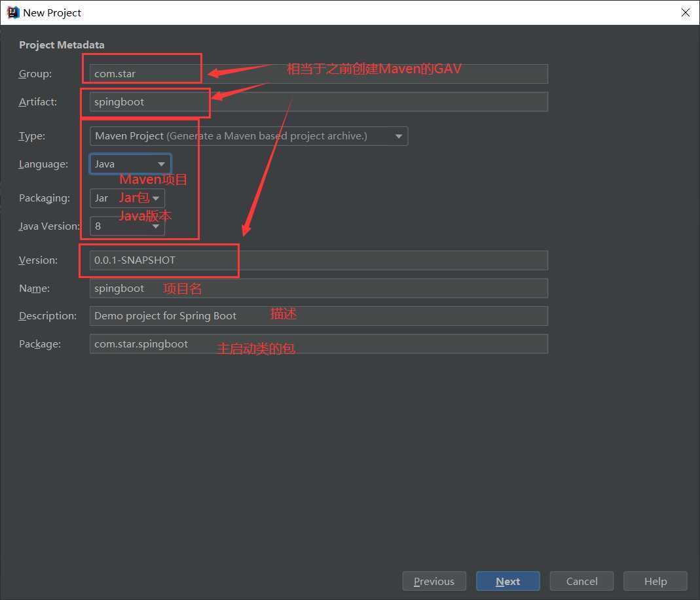Proceed with the Next button
Screen dimensions: 700x600
(508, 581)
